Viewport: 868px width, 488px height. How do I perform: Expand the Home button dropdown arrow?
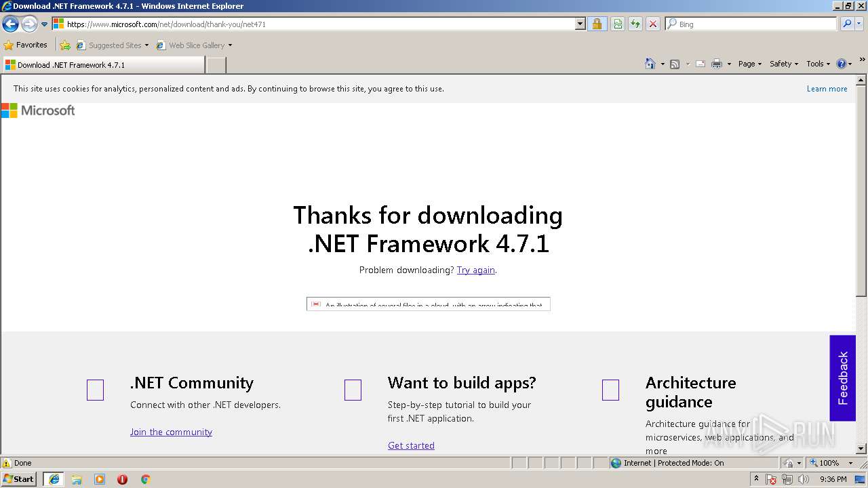click(x=663, y=64)
